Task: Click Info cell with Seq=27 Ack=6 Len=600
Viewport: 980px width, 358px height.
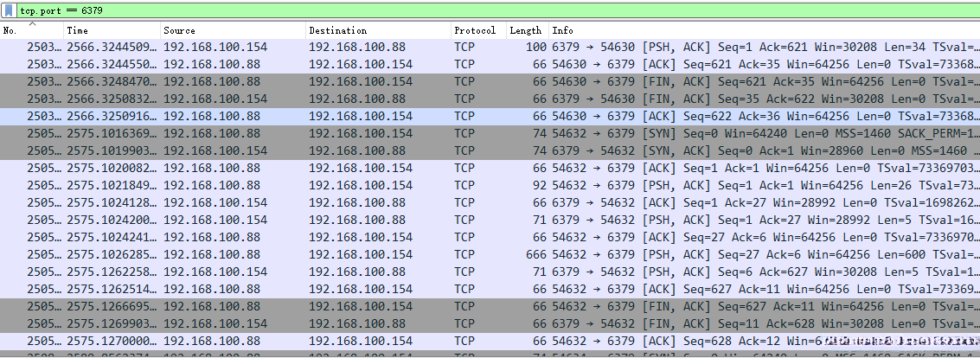Action: tap(765, 254)
